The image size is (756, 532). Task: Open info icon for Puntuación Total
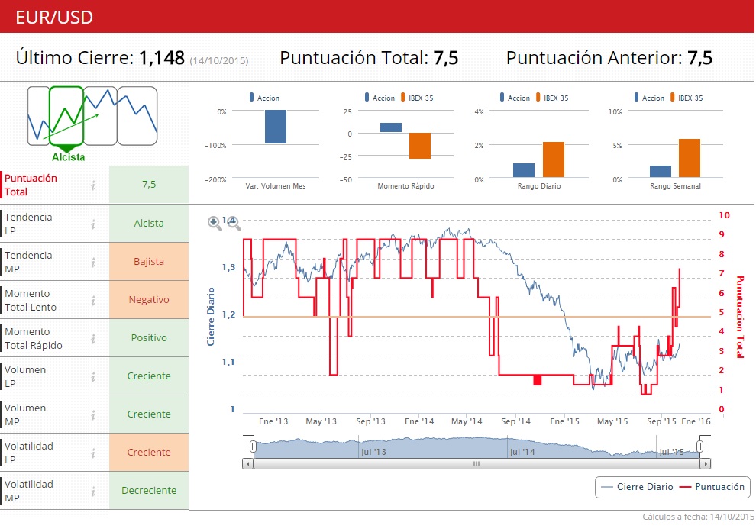(x=93, y=185)
